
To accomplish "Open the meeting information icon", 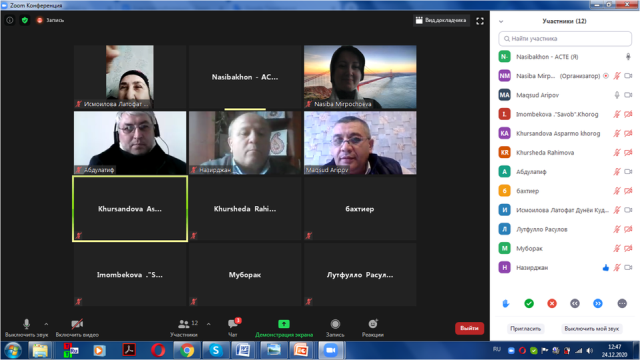I will point(10,20).
